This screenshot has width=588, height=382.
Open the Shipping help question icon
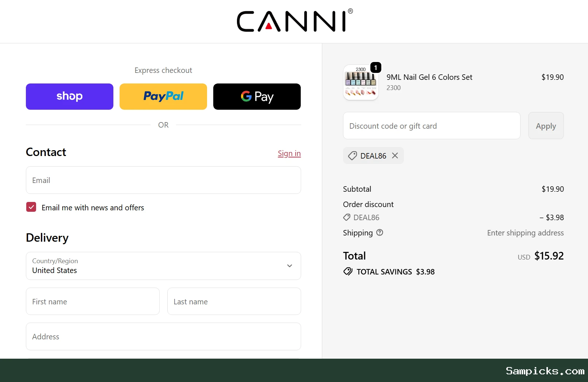point(379,233)
